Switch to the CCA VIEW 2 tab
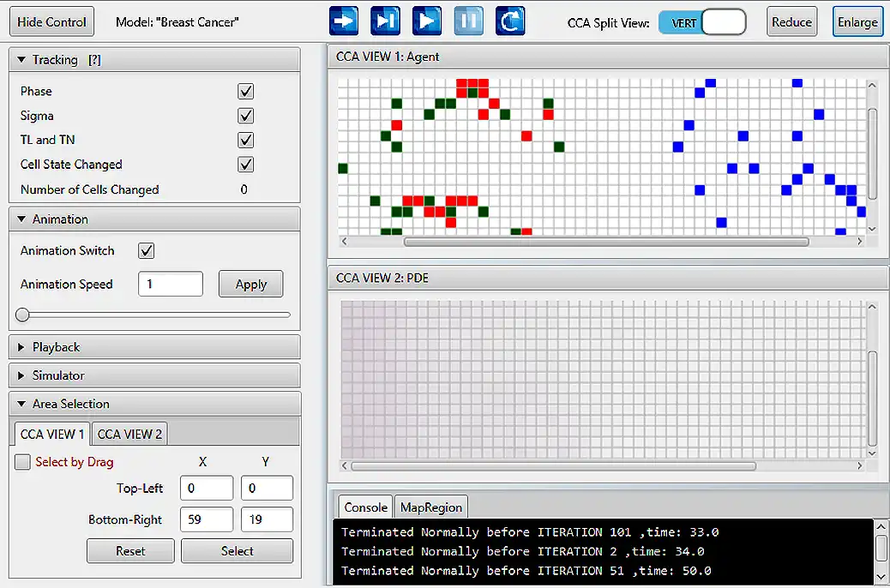Image resolution: width=890 pixels, height=588 pixels. click(129, 434)
